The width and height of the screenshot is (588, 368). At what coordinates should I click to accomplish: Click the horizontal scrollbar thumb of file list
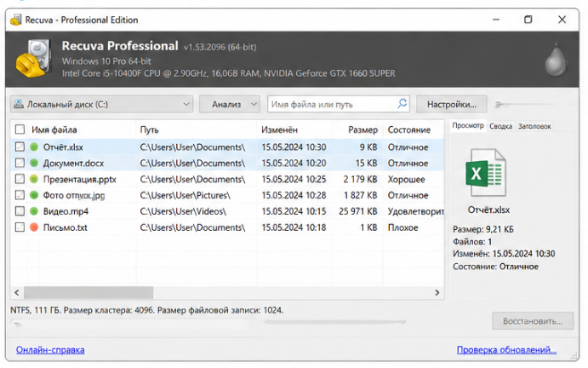88,292
